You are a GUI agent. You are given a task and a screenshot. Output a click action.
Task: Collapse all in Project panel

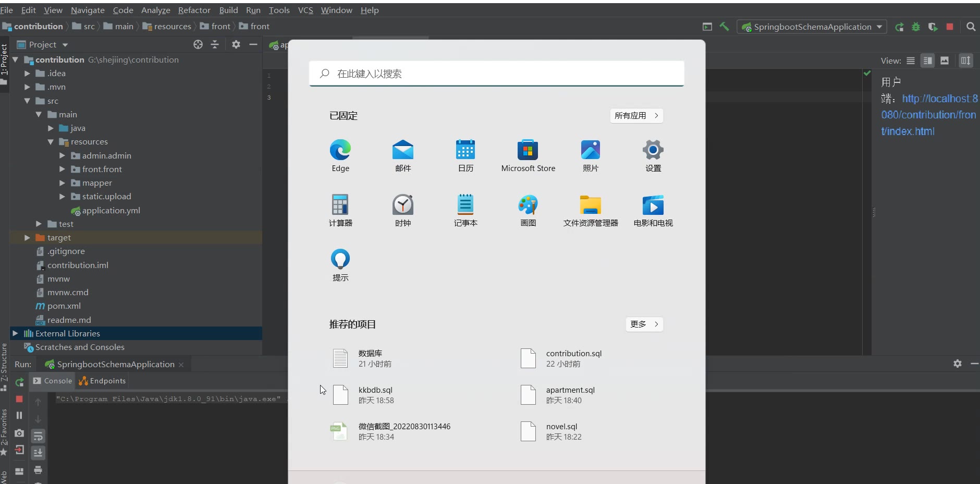pos(215,44)
